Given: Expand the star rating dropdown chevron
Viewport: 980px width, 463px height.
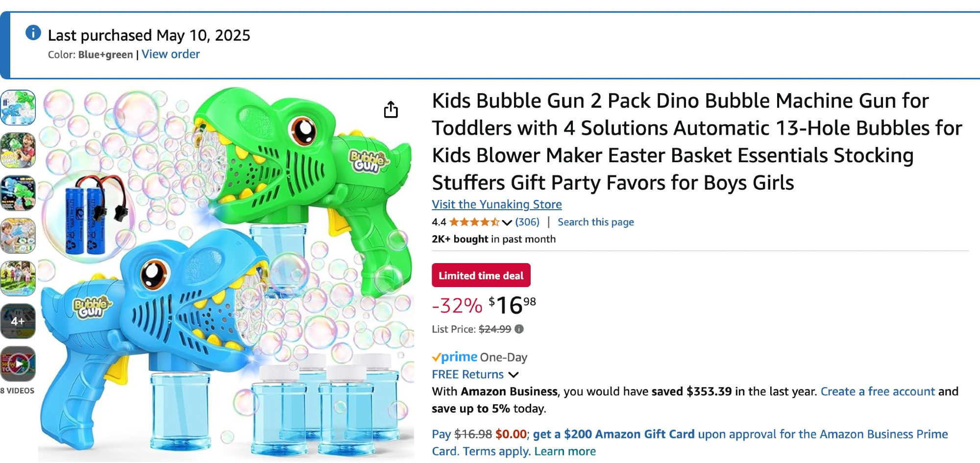Looking at the screenshot, I should (507, 222).
